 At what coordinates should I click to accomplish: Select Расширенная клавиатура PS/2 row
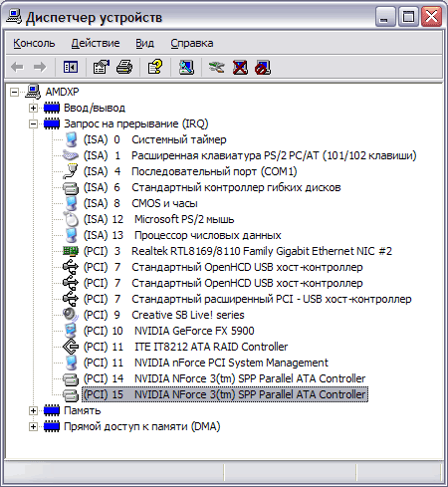click(250, 155)
